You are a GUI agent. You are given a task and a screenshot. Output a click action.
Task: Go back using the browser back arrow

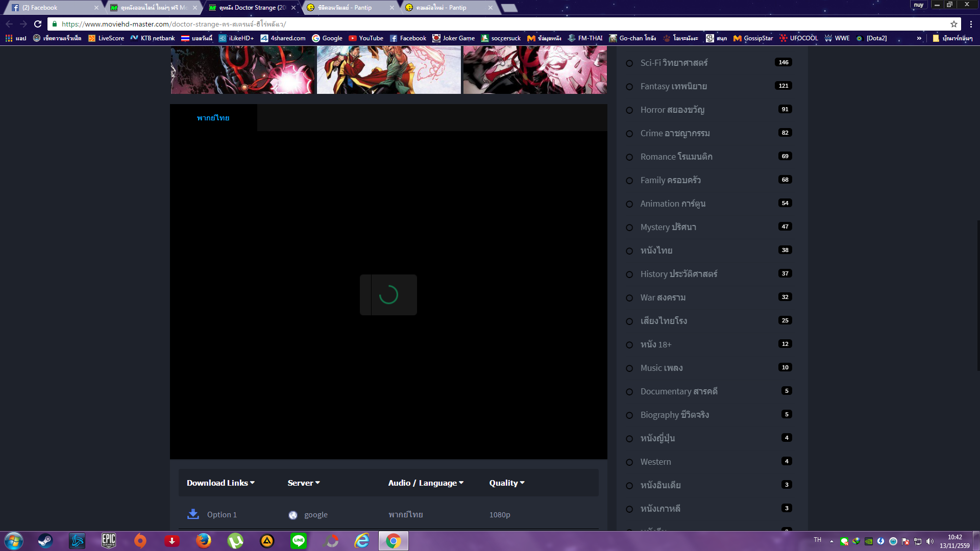[9, 24]
